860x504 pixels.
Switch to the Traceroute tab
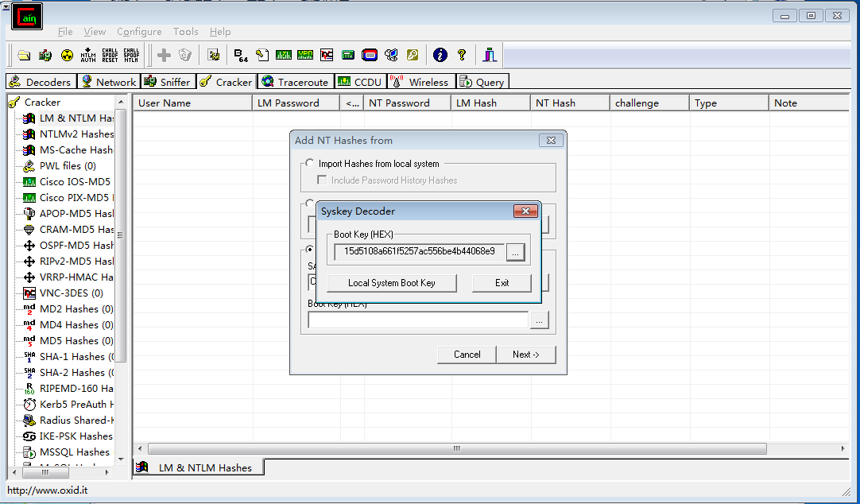[x=295, y=82]
